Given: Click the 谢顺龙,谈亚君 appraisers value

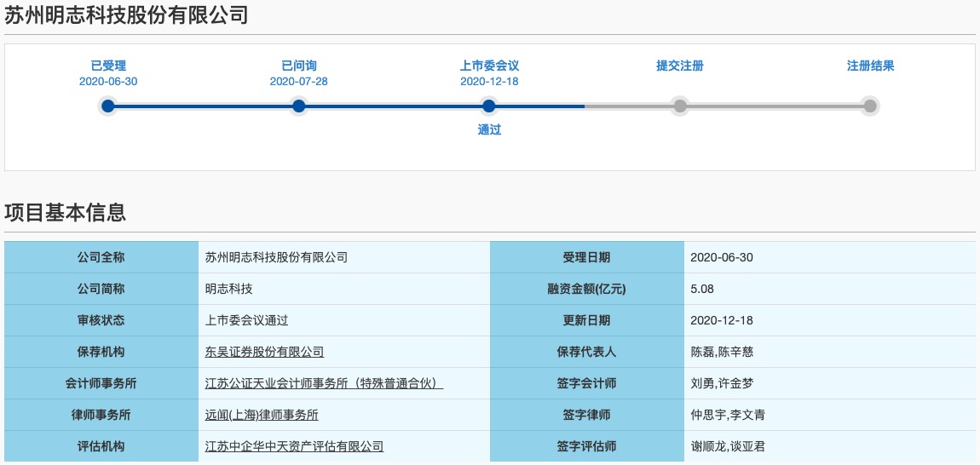Looking at the screenshot, I should (x=728, y=446).
